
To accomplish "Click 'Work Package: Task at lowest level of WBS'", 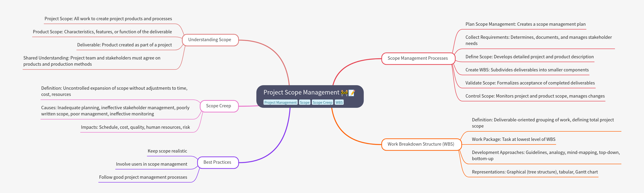I will (x=513, y=139).
